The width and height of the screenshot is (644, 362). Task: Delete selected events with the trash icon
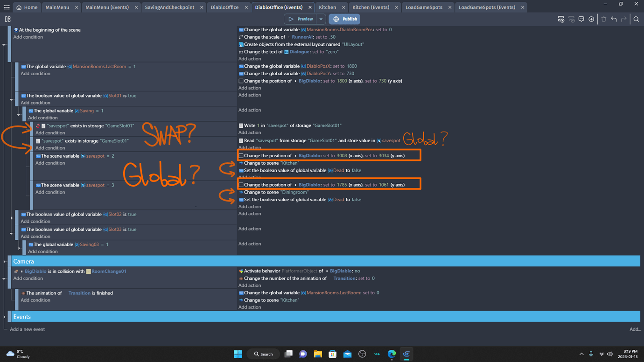(x=603, y=20)
